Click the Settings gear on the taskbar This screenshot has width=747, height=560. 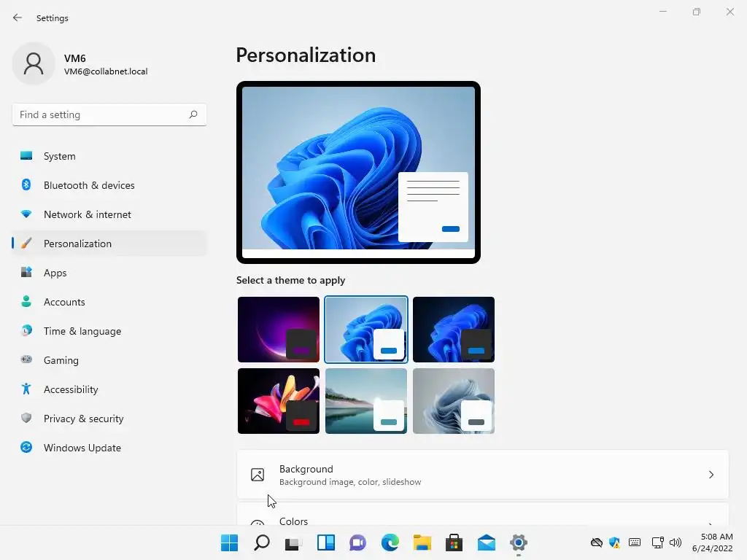519,542
